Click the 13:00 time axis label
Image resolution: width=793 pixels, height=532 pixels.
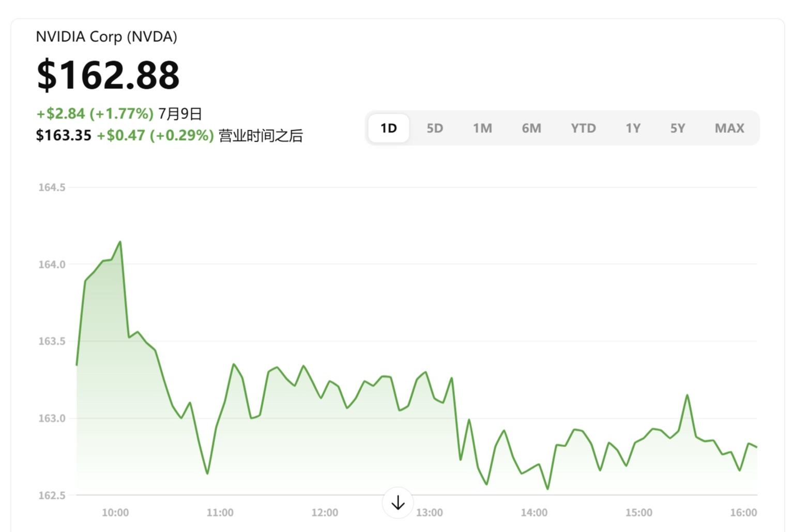pos(430,512)
